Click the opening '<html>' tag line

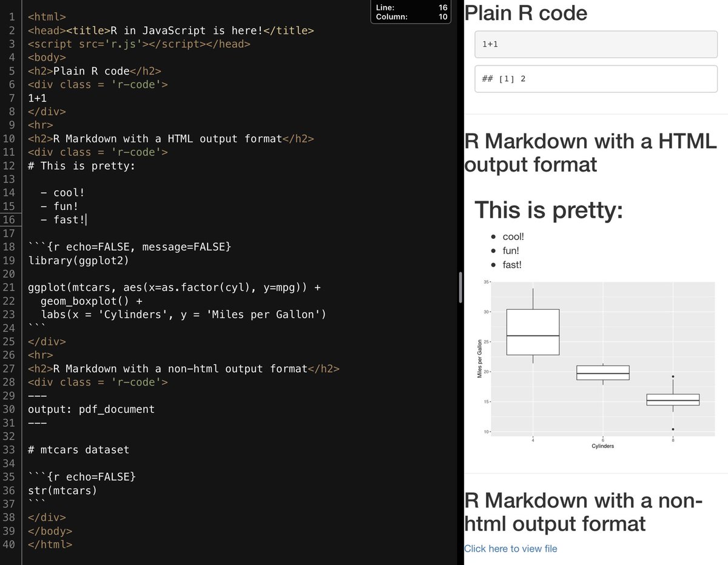[47, 17]
